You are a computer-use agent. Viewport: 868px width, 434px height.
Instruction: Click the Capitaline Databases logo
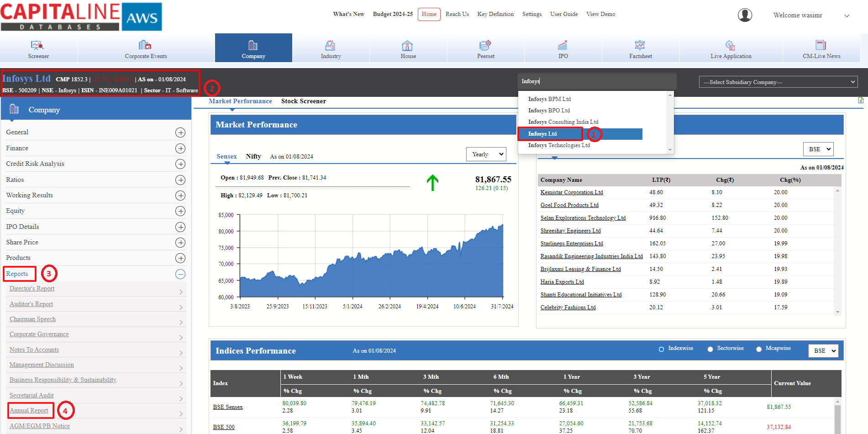tap(81, 16)
